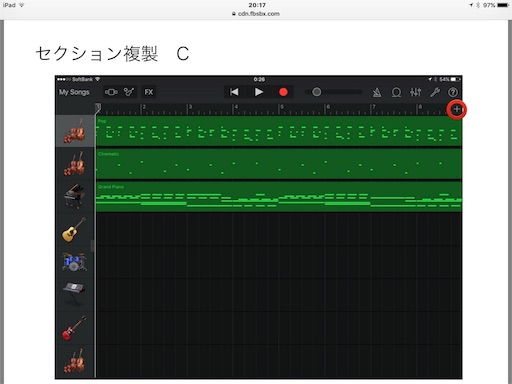Toggle the FX panel
This screenshot has height=384, width=512.
[149, 92]
